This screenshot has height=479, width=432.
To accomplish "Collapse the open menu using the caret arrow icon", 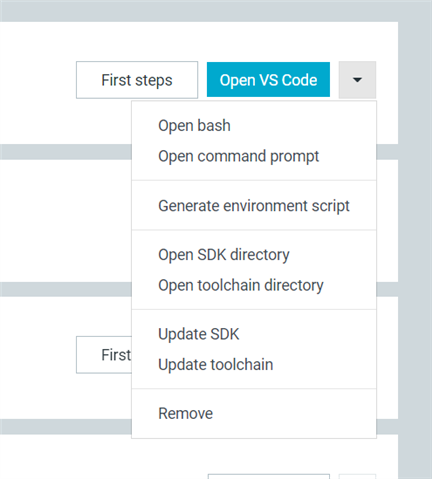I will pyautogui.click(x=357, y=80).
